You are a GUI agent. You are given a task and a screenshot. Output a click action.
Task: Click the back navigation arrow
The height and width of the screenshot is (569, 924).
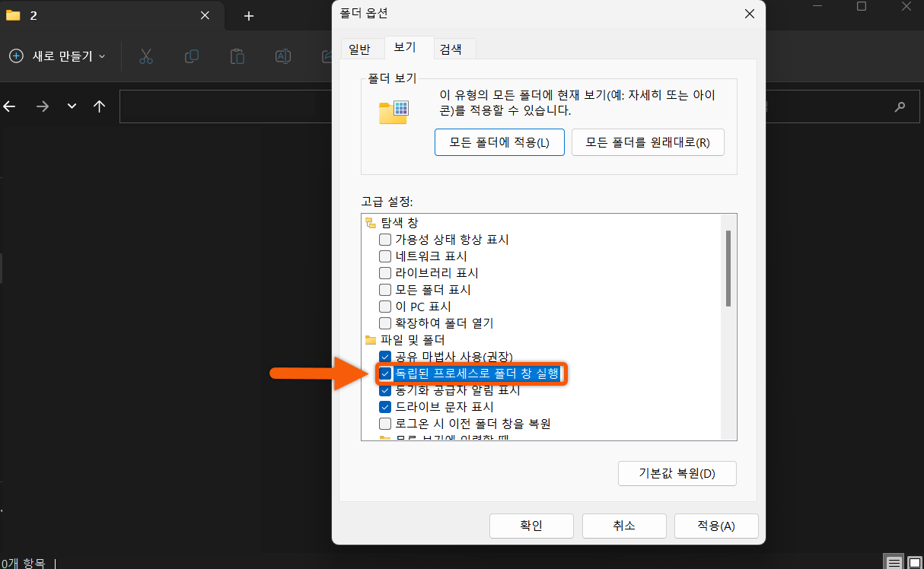10,106
